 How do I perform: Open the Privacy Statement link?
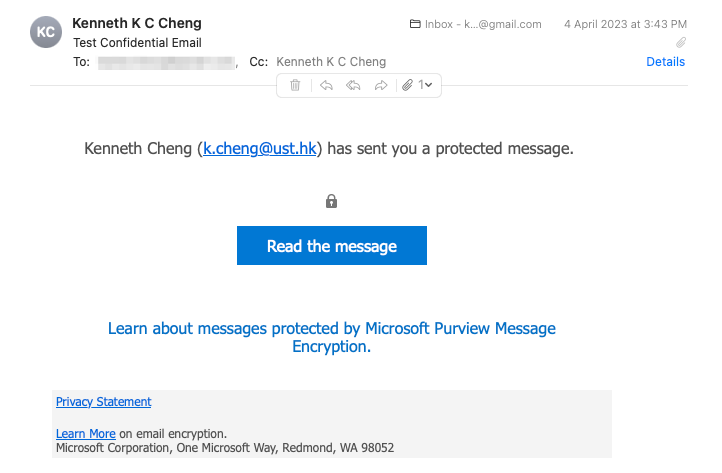tap(103, 402)
